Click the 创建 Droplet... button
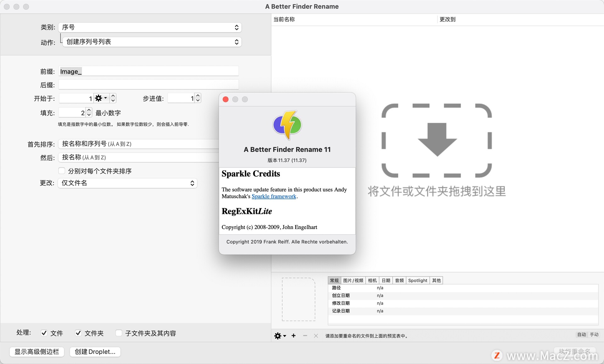604x364 pixels. point(95,352)
